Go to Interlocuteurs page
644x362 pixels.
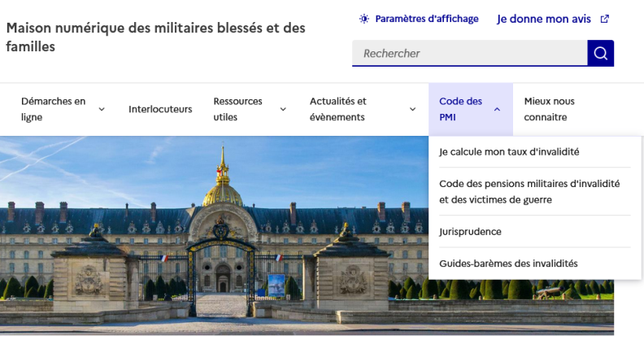click(160, 109)
